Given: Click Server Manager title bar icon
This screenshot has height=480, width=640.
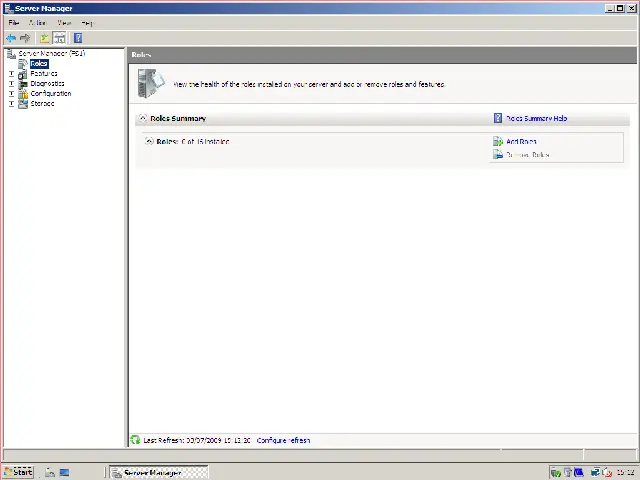Looking at the screenshot, I should [x=8, y=8].
